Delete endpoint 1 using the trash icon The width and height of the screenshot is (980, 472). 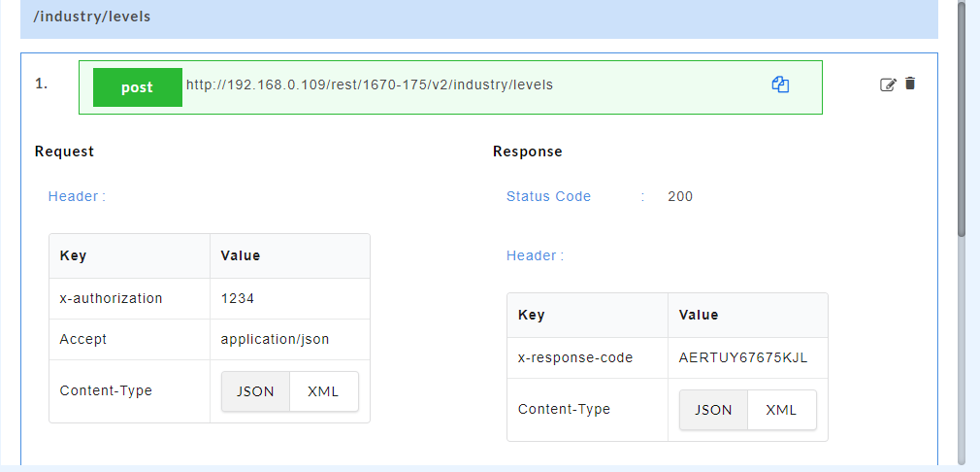910,84
